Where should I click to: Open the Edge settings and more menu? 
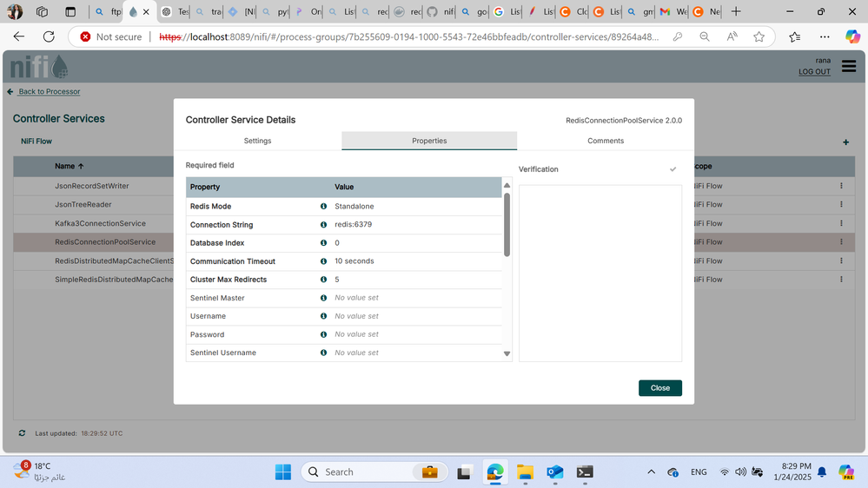click(825, 36)
